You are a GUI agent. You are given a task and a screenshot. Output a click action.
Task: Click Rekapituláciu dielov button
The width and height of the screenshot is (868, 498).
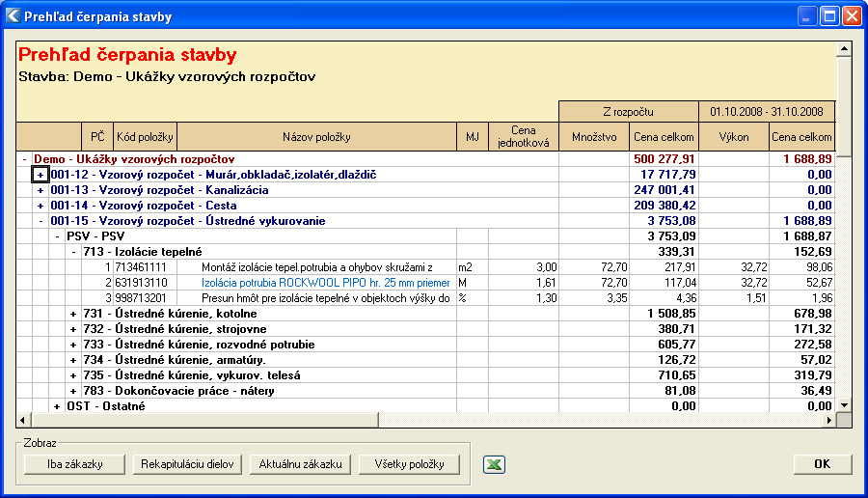point(187,464)
